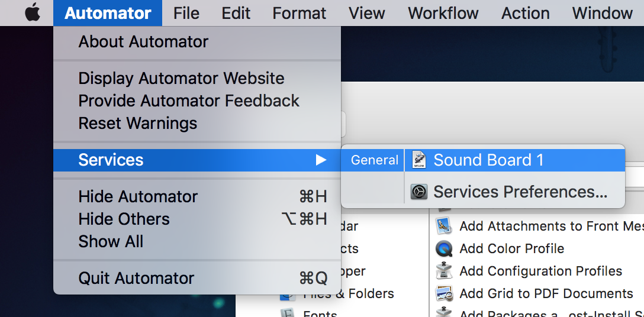Open the Workflow menu

443,13
